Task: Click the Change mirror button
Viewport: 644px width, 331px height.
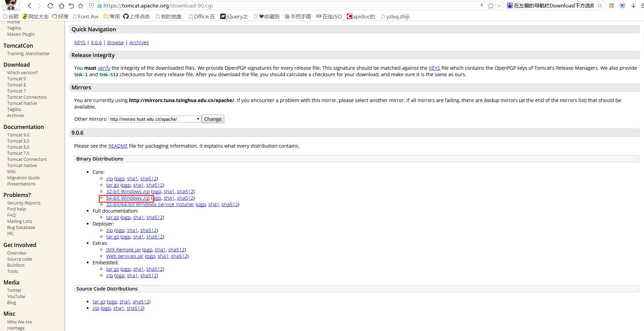Action: (213, 119)
